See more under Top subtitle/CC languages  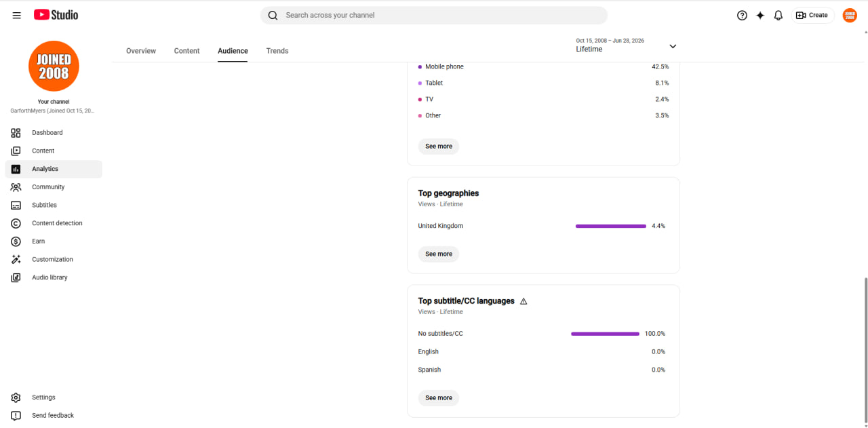(x=439, y=398)
